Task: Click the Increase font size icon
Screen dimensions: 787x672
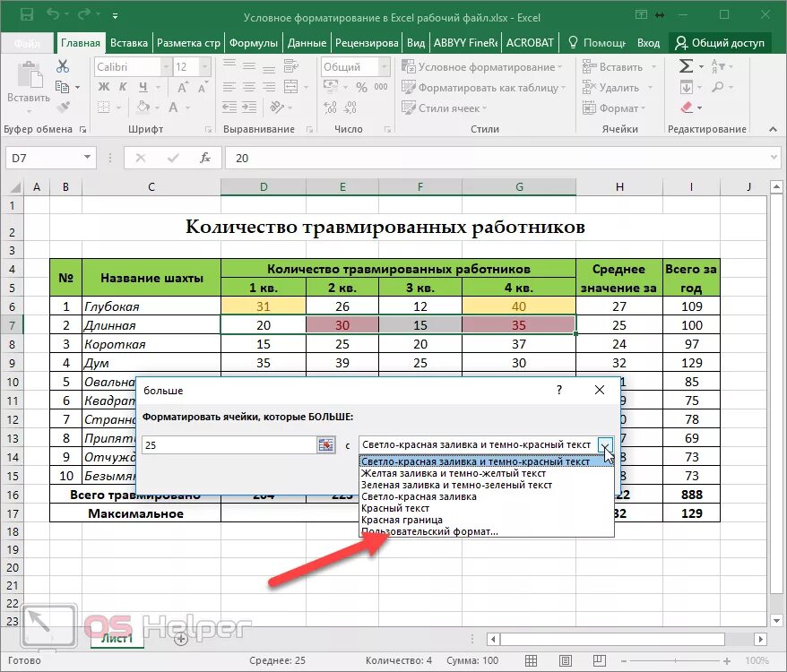Action: (183, 87)
